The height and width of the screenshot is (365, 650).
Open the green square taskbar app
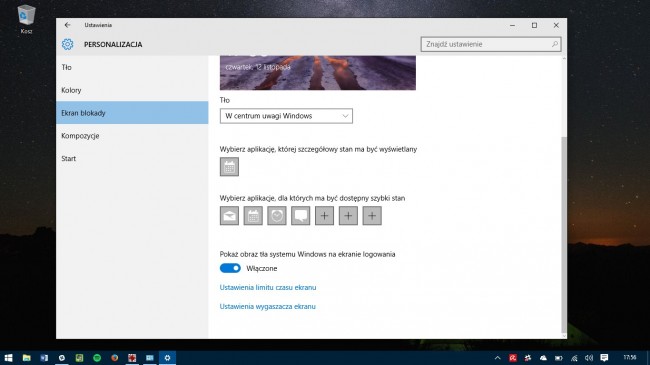[79, 358]
